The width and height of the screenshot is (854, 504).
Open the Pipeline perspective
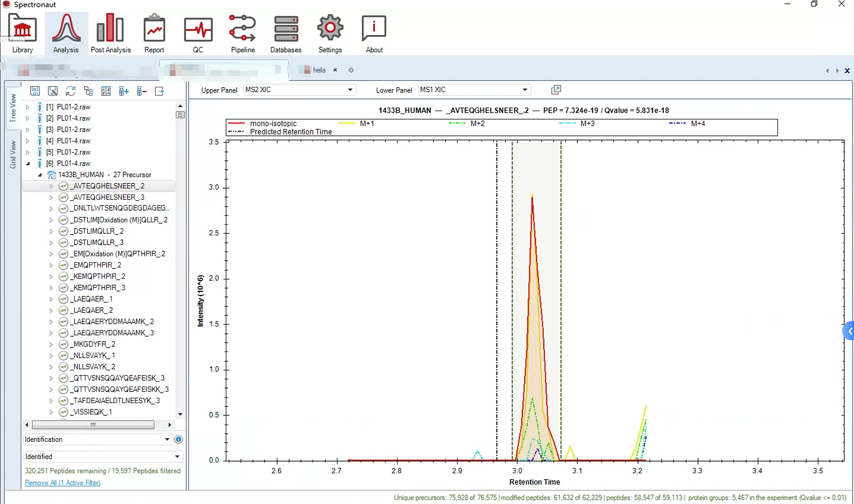point(243,33)
